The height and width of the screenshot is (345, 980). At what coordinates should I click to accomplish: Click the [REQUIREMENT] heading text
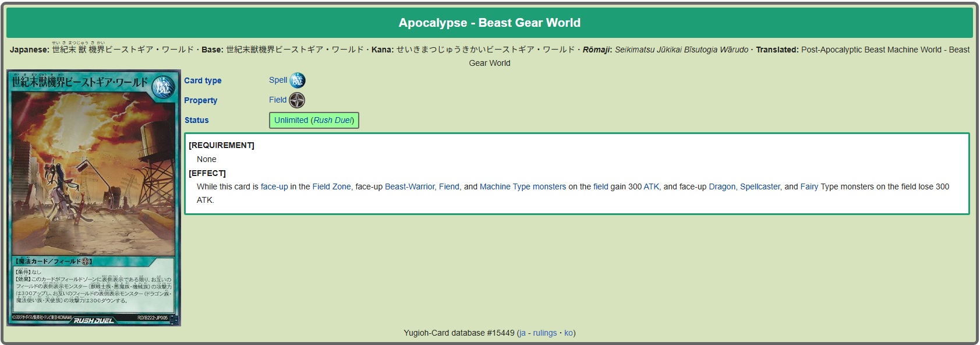pyautogui.click(x=221, y=145)
